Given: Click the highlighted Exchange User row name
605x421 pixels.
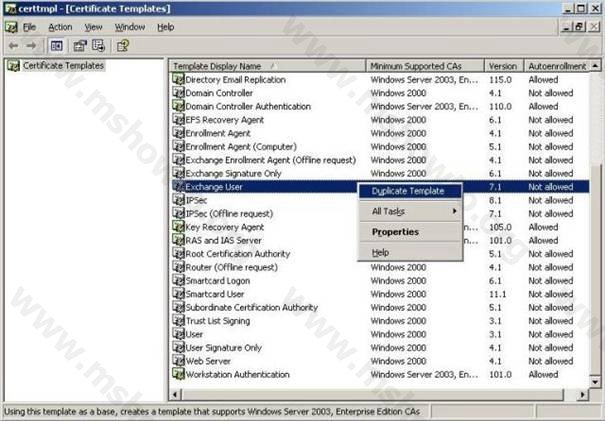Looking at the screenshot, I should [214, 187].
